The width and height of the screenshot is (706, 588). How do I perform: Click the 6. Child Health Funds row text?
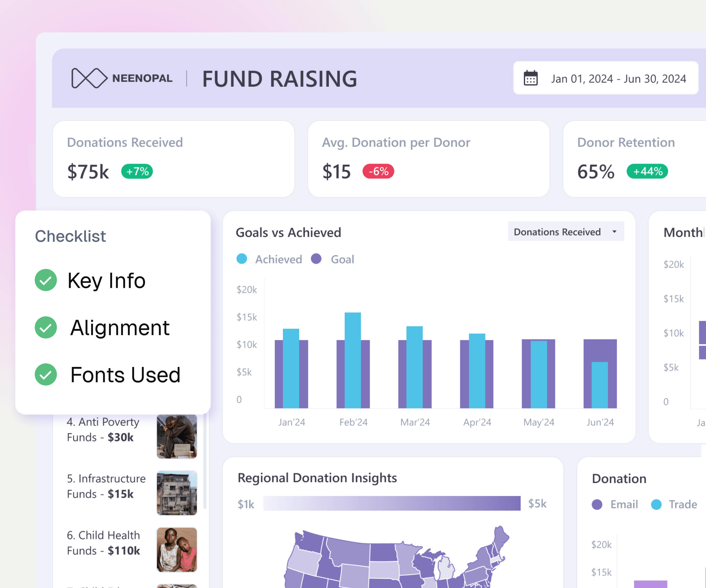point(104,543)
